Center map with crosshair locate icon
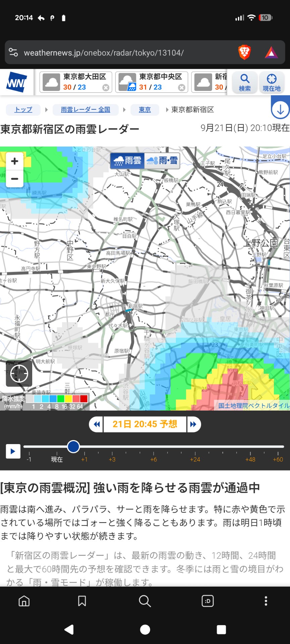This screenshot has height=644, width=290. coord(19,373)
